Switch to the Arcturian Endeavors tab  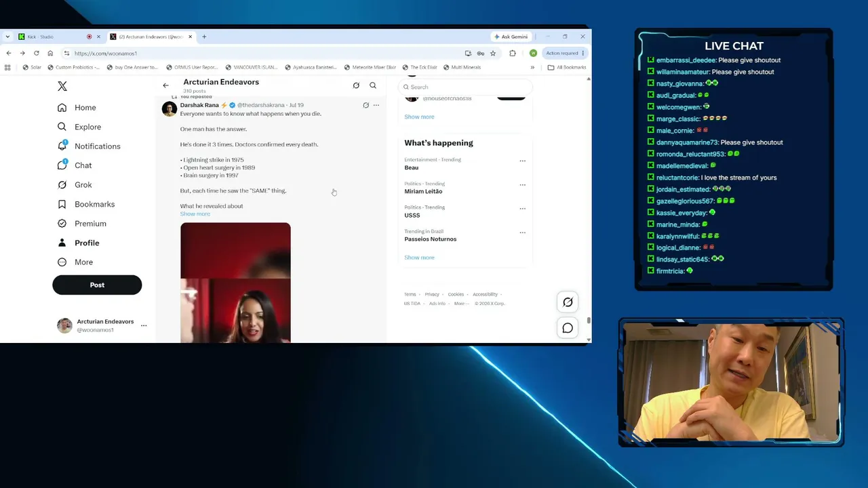tap(151, 37)
